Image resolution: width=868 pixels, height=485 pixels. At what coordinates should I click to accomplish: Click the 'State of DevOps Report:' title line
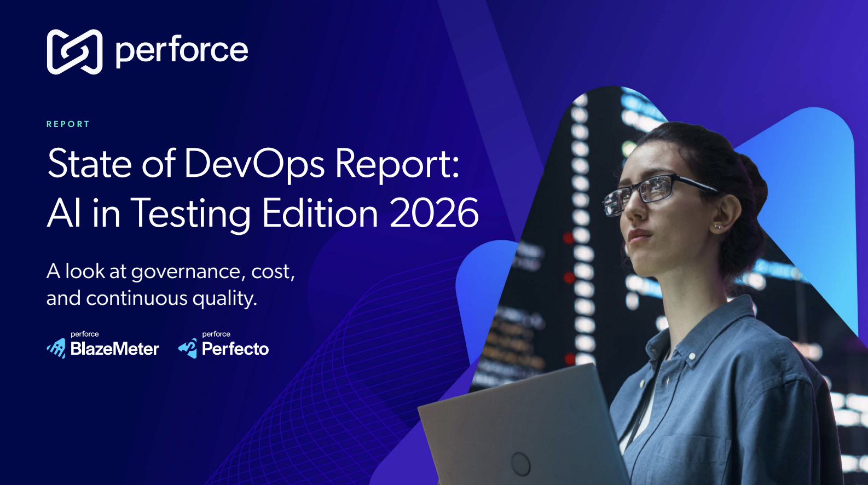(x=253, y=164)
